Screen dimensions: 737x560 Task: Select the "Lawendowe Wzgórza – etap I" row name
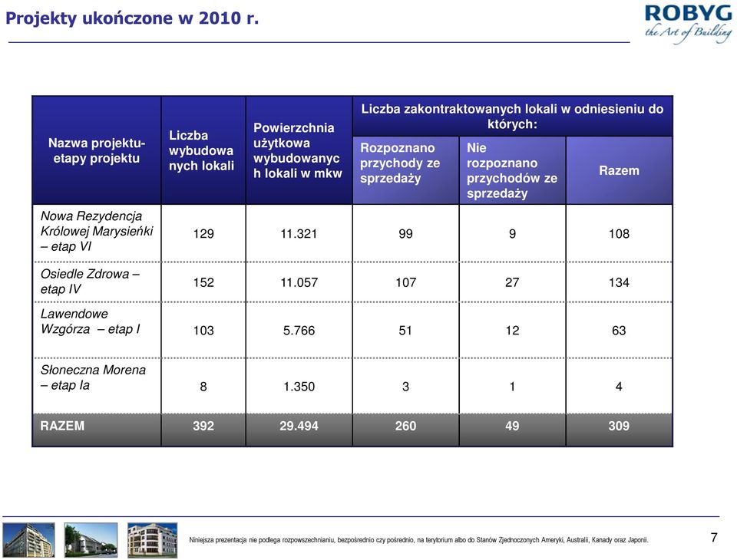91,321
